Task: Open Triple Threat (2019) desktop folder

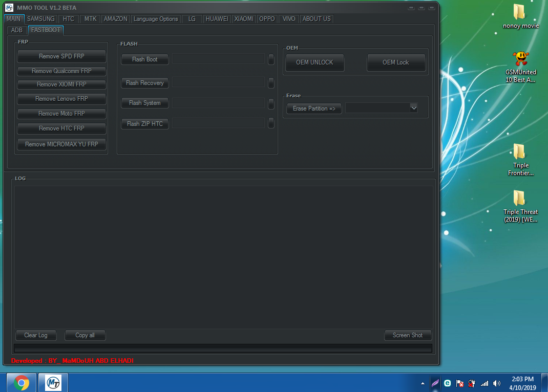Action: pos(520,206)
